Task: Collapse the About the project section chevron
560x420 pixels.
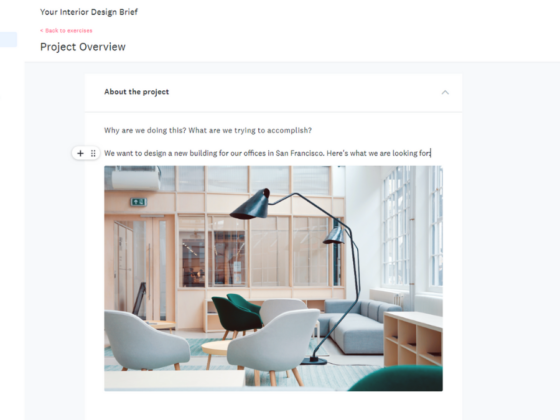Action: [445, 92]
